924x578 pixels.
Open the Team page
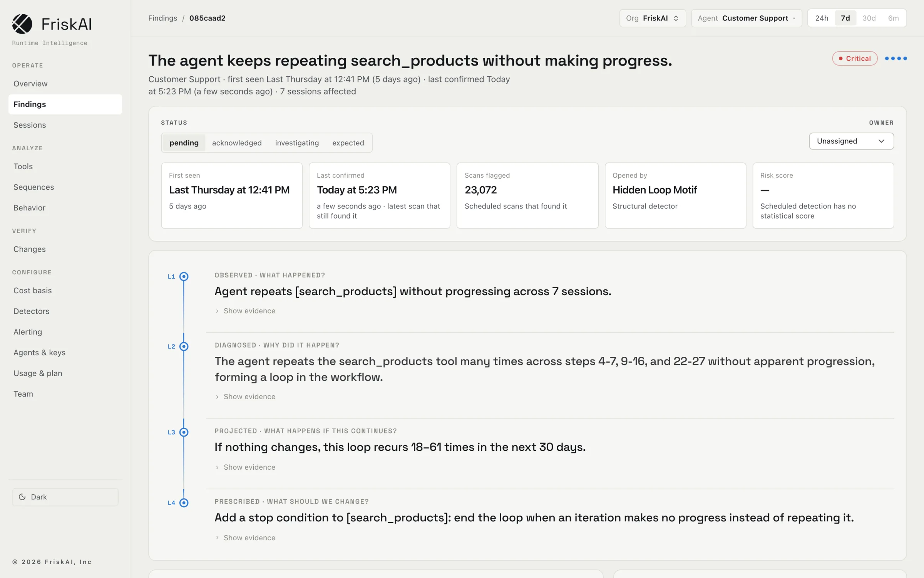click(65, 394)
